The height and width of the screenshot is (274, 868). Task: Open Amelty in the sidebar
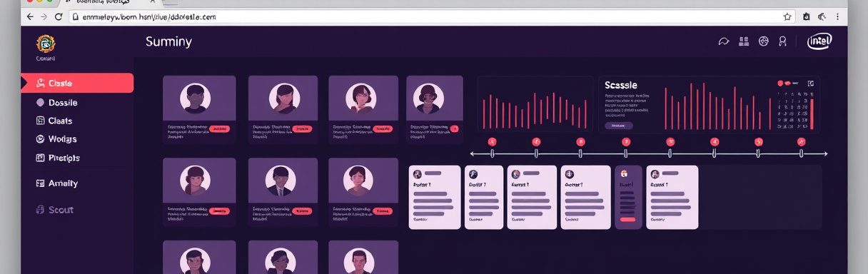click(x=56, y=183)
